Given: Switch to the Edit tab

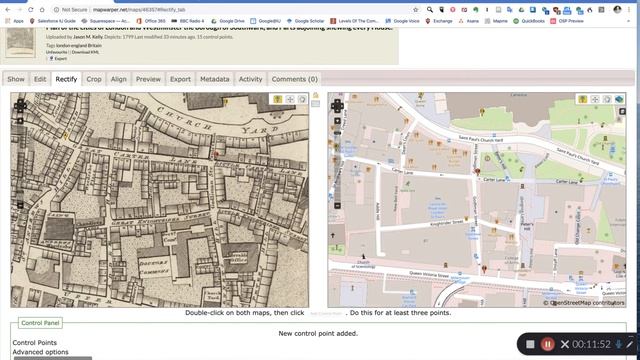Looking at the screenshot, I should coord(40,79).
